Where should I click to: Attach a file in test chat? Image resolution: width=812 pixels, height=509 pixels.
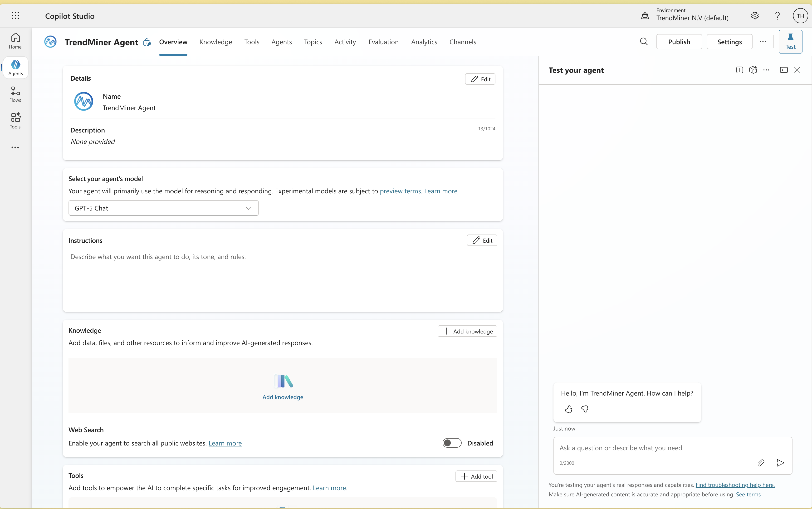pos(761,463)
